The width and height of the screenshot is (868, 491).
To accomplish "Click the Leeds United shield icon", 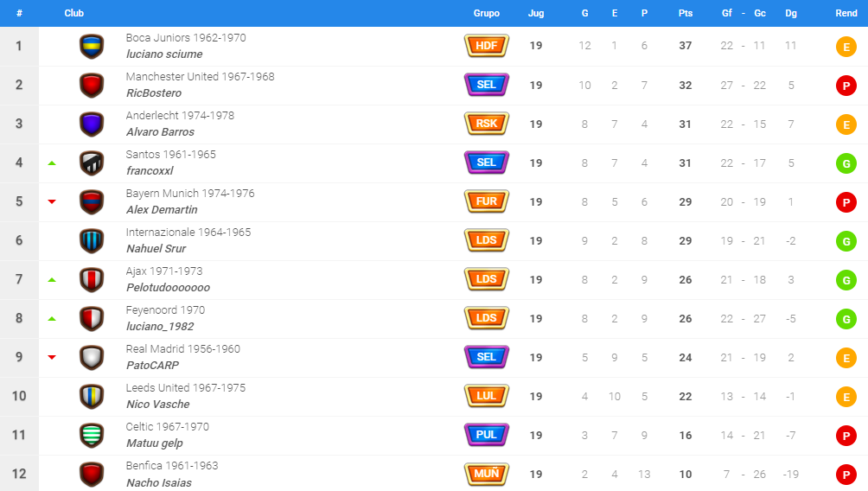I will click(x=92, y=396).
